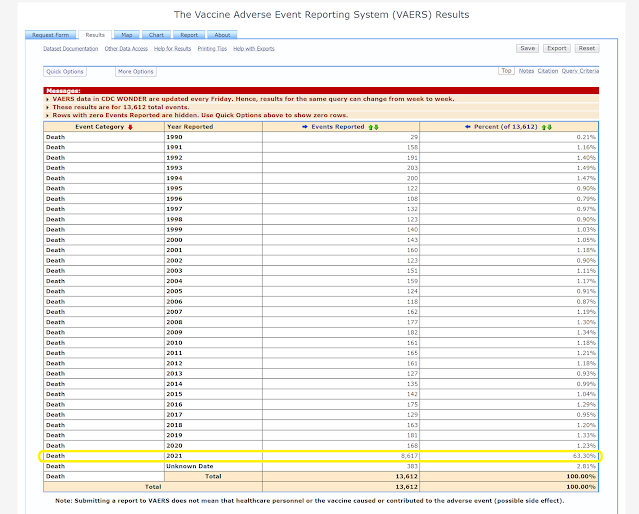Open the Printing Tips link
Screen dimensions: 639x514
(212, 49)
